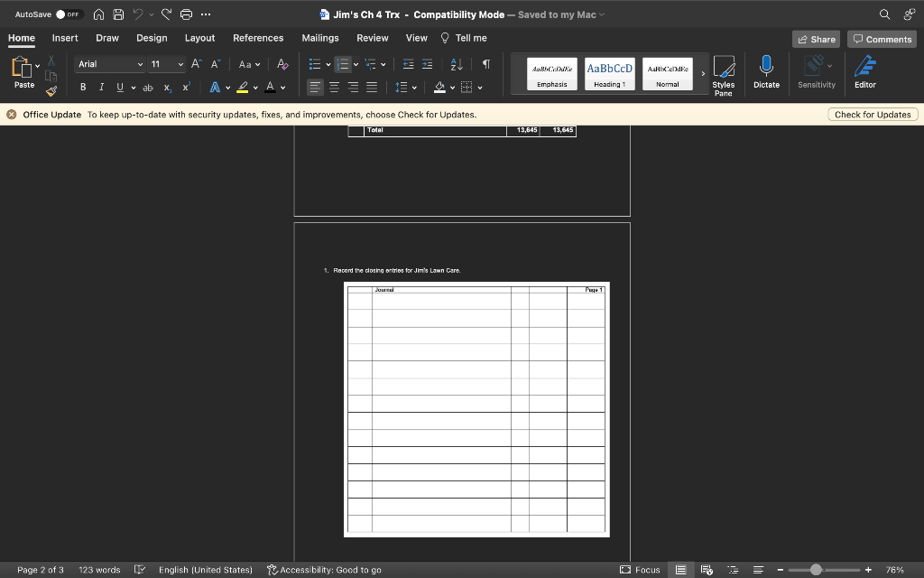Viewport: 924px width, 578px height.
Task: Align text left
Action: (315, 88)
